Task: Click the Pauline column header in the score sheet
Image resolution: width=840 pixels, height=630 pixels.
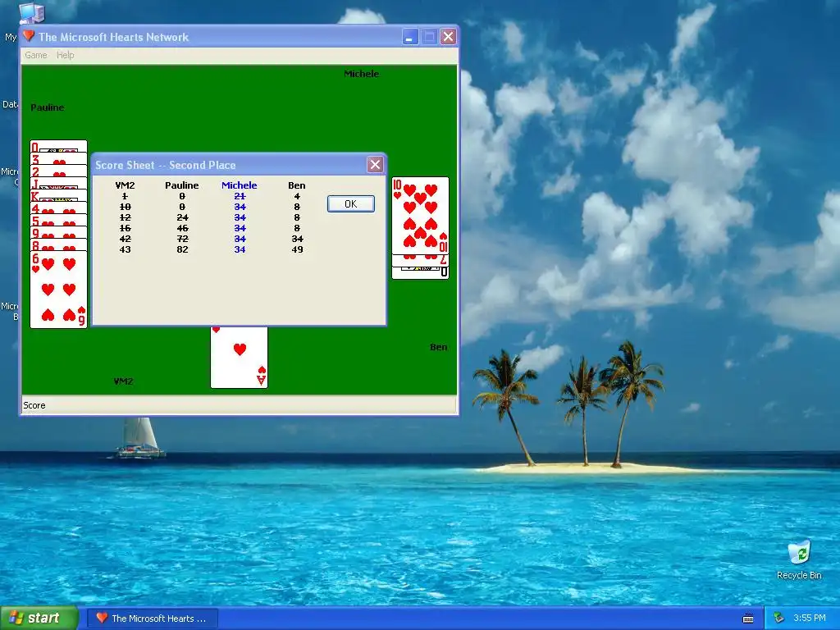Action: tap(181, 185)
